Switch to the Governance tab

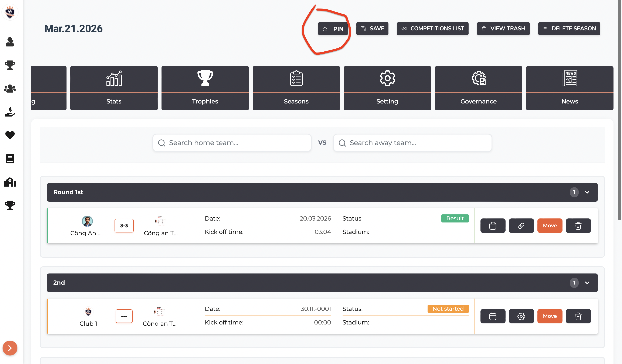(478, 88)
